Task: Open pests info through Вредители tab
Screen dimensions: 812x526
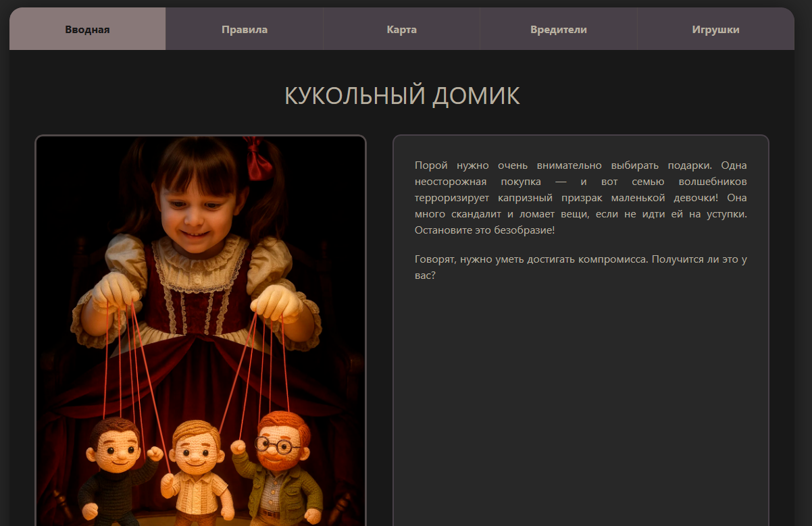Action: [558, 29]
